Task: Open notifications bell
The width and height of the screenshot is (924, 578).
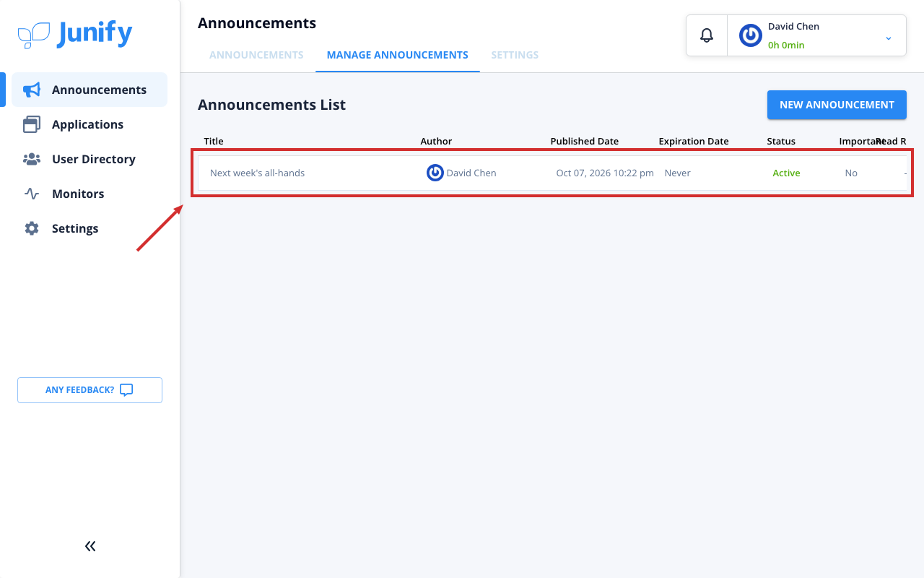Action: tap(707, 35)
